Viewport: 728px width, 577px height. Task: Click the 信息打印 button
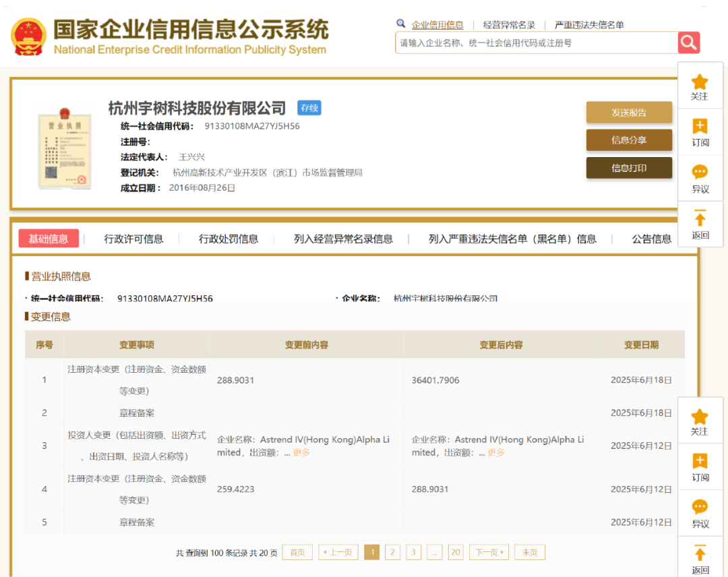(x=629, y=168)
